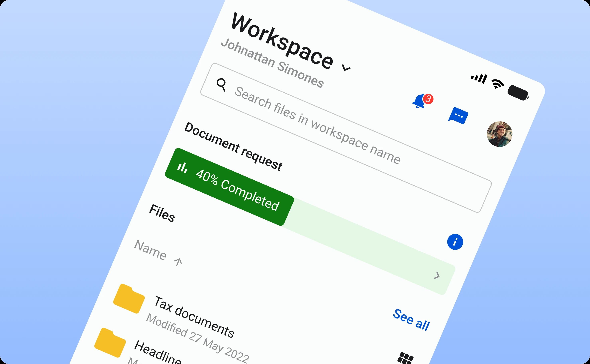Open document request chevron arrow

437,275
